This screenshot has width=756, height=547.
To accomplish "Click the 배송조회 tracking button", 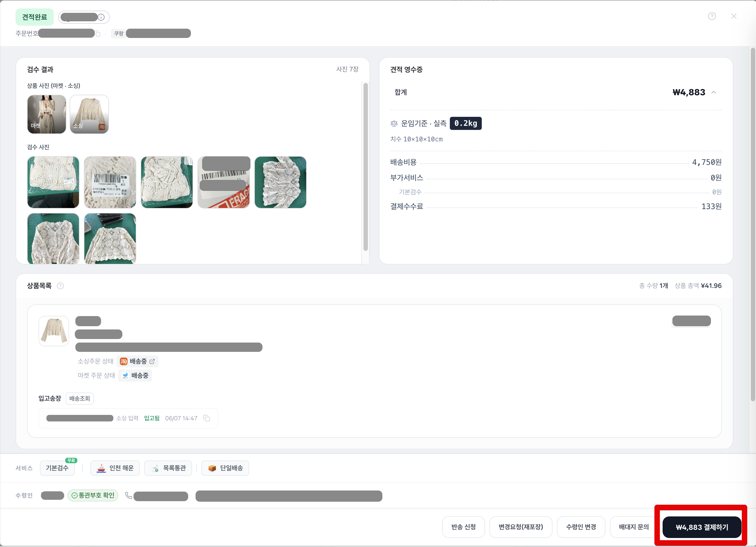I will pos(80,398).
